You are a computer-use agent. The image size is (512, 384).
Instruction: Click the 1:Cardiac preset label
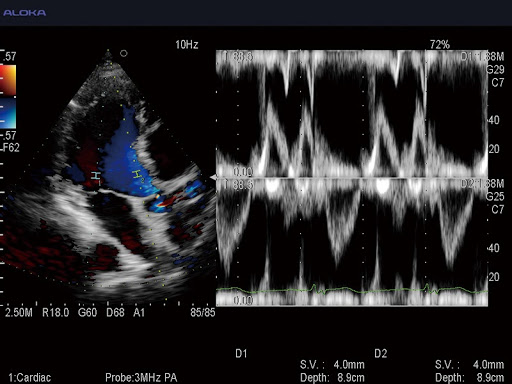[30, 378]
